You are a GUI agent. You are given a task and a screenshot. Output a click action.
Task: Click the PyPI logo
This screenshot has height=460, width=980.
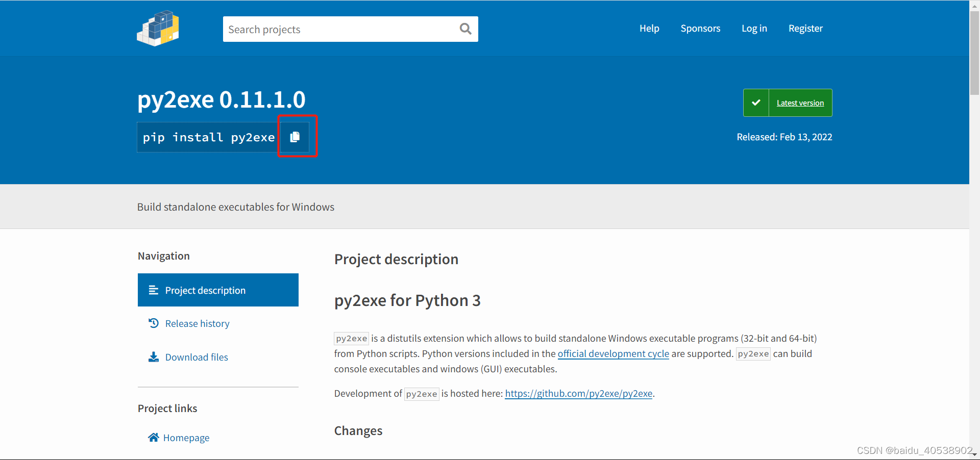click(157, 28)
